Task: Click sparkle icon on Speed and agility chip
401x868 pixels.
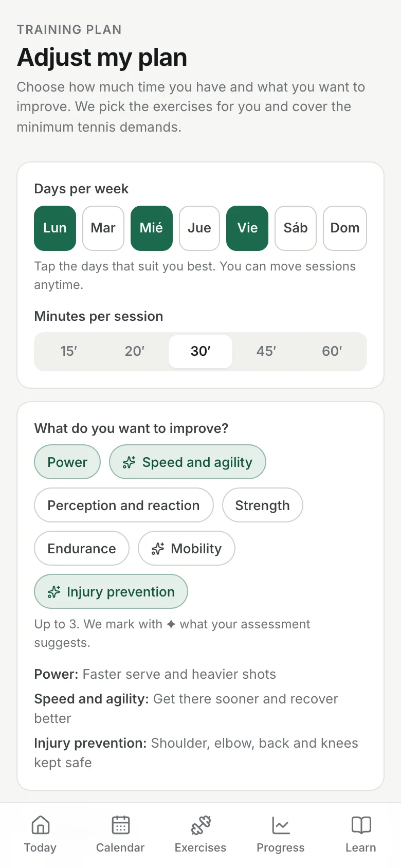Action: (129, 462)
